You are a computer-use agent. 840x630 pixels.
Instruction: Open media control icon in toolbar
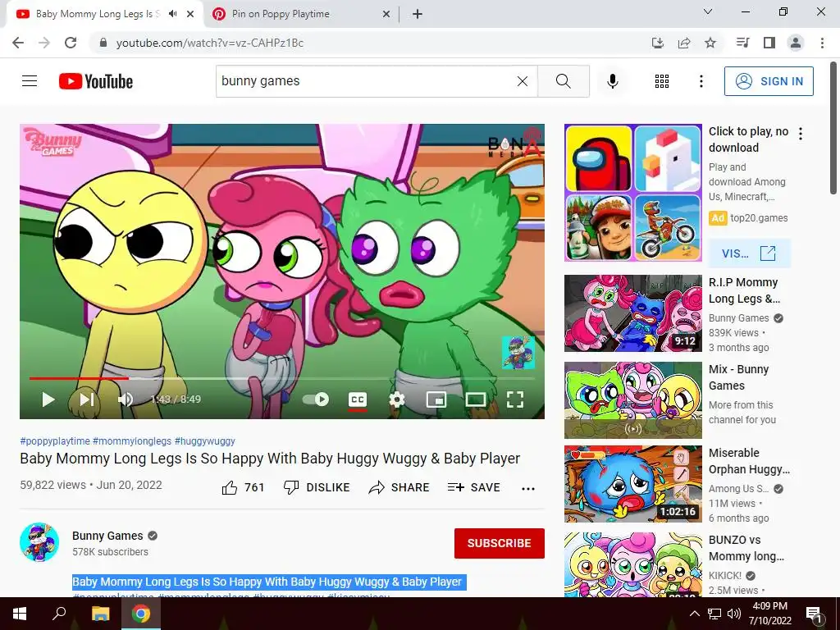click(x=742, y=43)
